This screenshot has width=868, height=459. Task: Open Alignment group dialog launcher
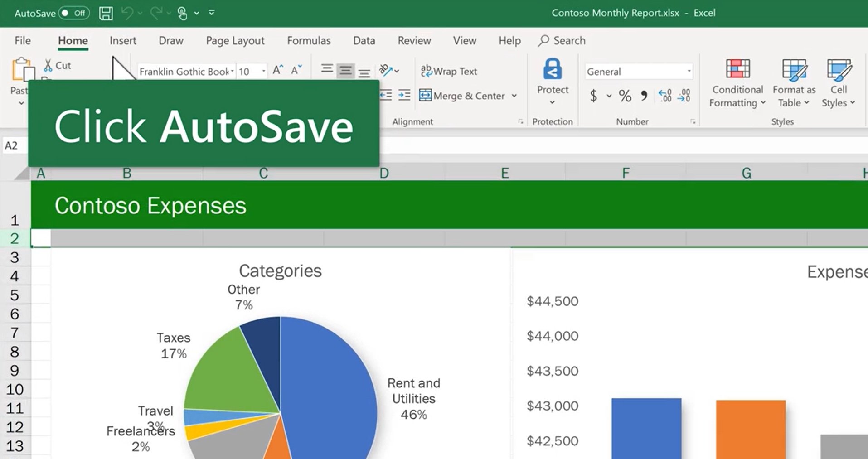coord(520,121)
